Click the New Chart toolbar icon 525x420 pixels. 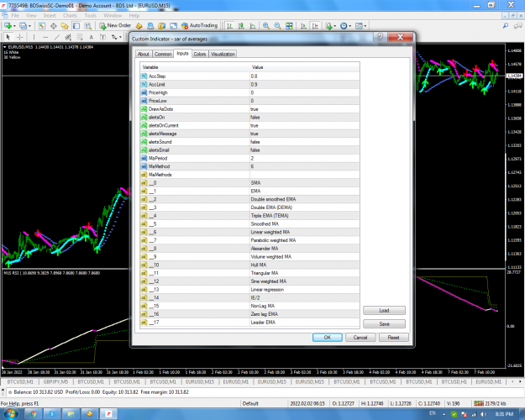click(x=8, y=26)
